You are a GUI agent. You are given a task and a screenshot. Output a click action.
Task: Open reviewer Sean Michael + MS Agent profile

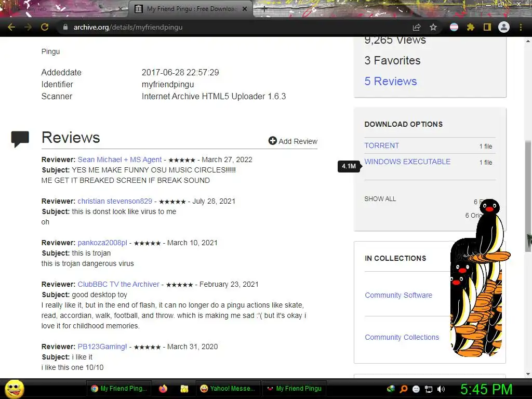click(x=119, y=159)
